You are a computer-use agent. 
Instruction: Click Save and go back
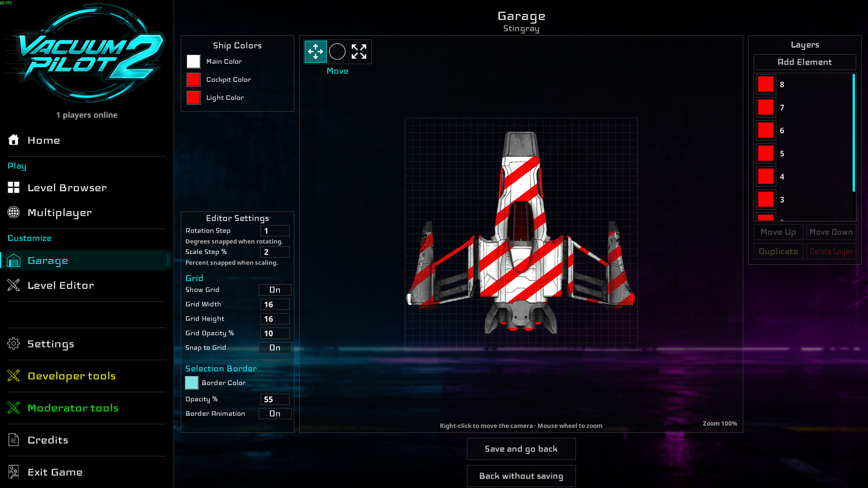[521, 449]
